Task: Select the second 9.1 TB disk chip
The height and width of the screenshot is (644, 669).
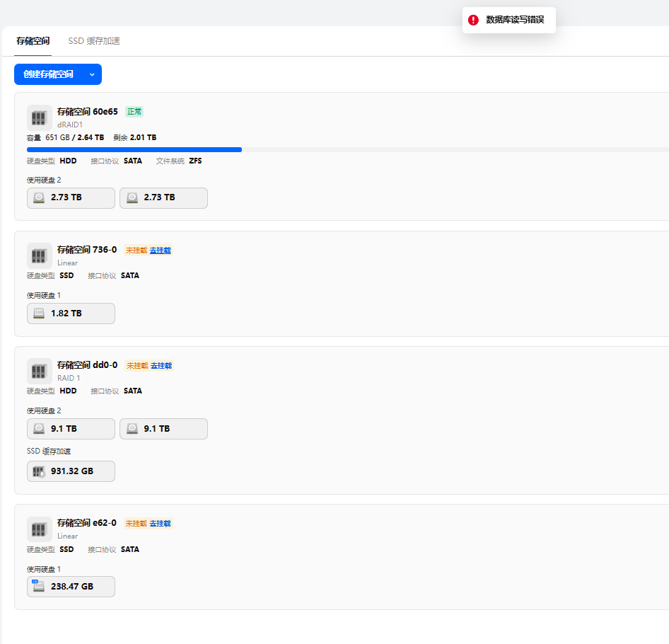Action: pyautogui.click(x=163, y=429)
